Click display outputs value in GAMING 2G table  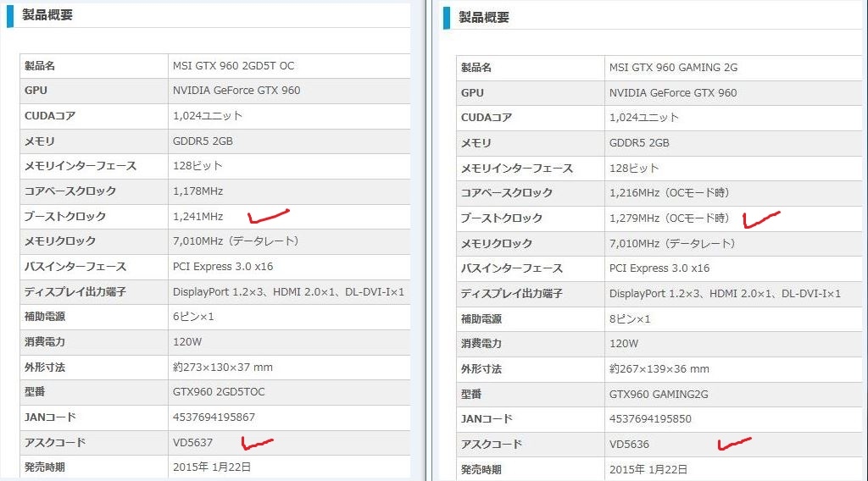click(726, 294)
